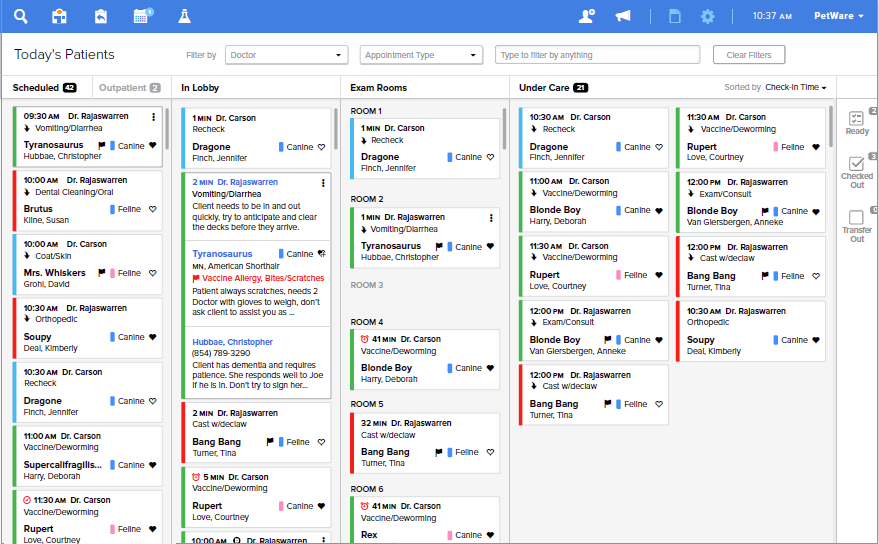Click the 'Type to filter by anything' field
This screenshot has height=544, width=879.
pos(598,55)
